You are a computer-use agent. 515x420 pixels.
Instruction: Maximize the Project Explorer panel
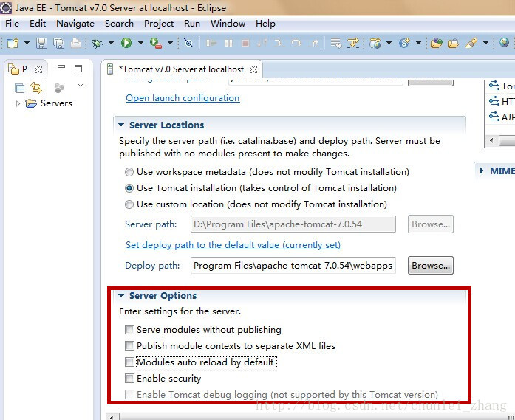coord(78,69)
